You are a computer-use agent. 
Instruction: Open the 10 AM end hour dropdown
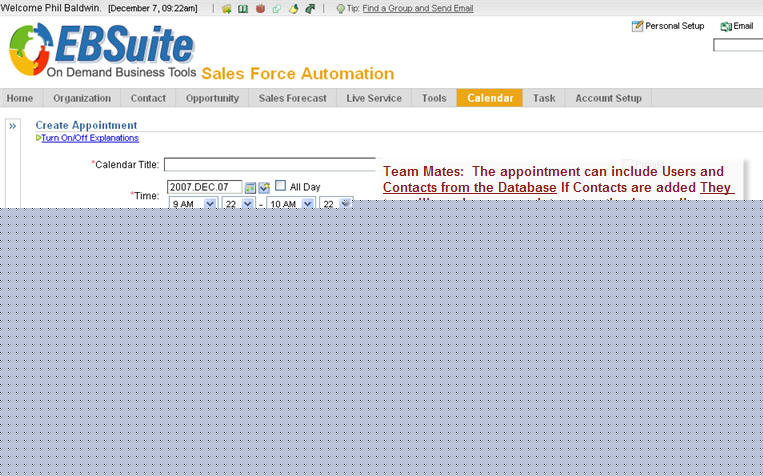coord(308,203)
